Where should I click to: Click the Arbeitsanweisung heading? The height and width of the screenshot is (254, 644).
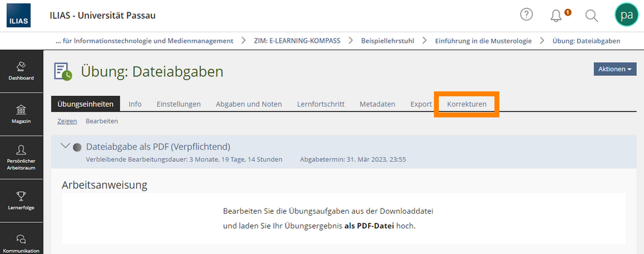(x=105, y=185)
